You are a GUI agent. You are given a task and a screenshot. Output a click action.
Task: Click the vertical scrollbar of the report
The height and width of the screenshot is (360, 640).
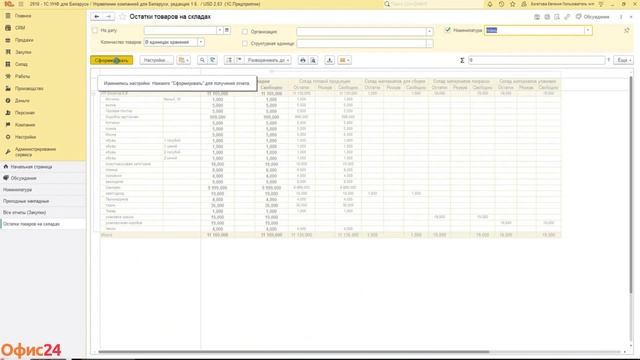click(x=631, y=184)
